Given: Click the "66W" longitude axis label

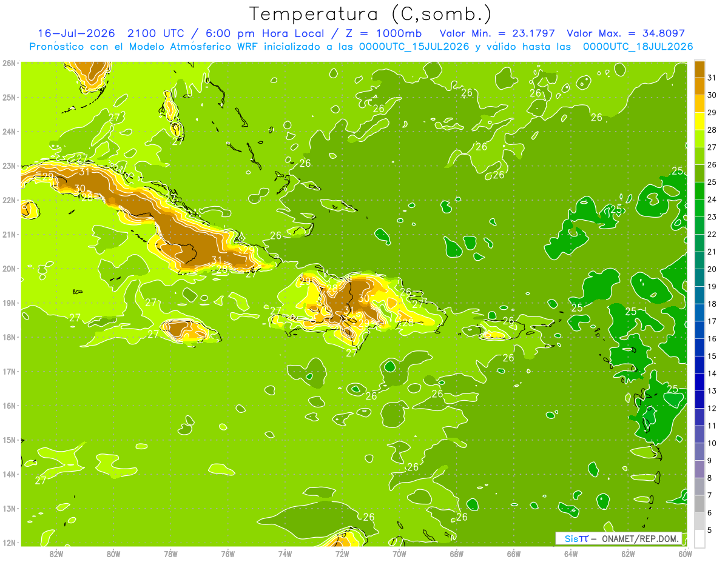Looking at the screenshot, I should pyautogui.click(x=513, y=553).
